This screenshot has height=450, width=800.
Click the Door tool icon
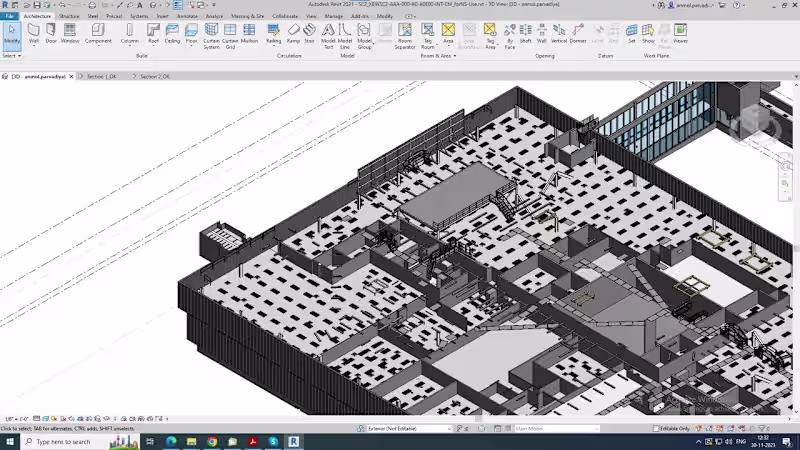point(51,34)
